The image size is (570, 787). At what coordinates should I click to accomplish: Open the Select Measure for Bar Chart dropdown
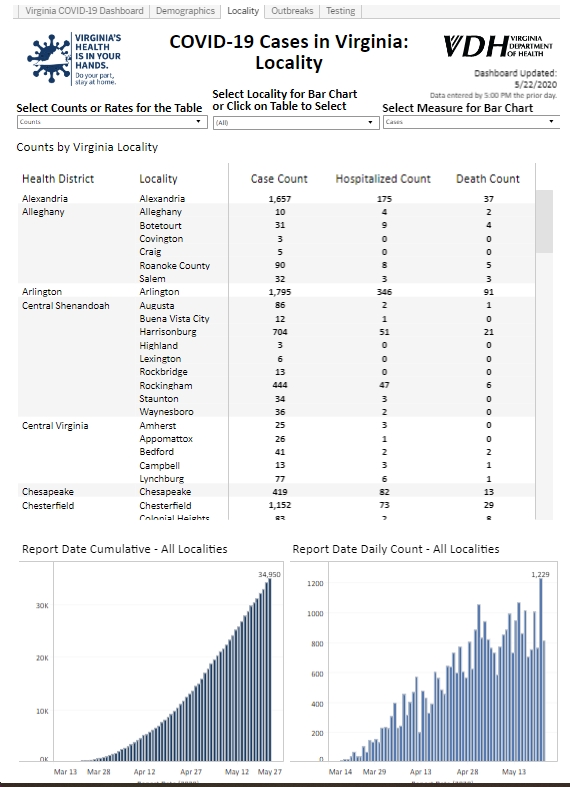coord(471,121)
